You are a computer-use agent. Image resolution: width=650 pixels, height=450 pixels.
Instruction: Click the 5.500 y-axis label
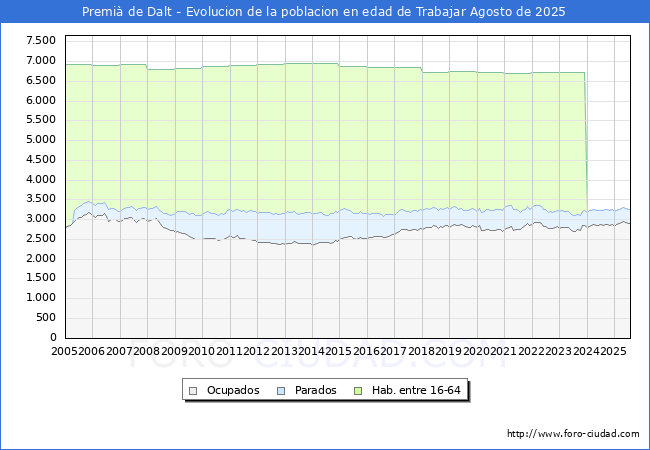41,120
